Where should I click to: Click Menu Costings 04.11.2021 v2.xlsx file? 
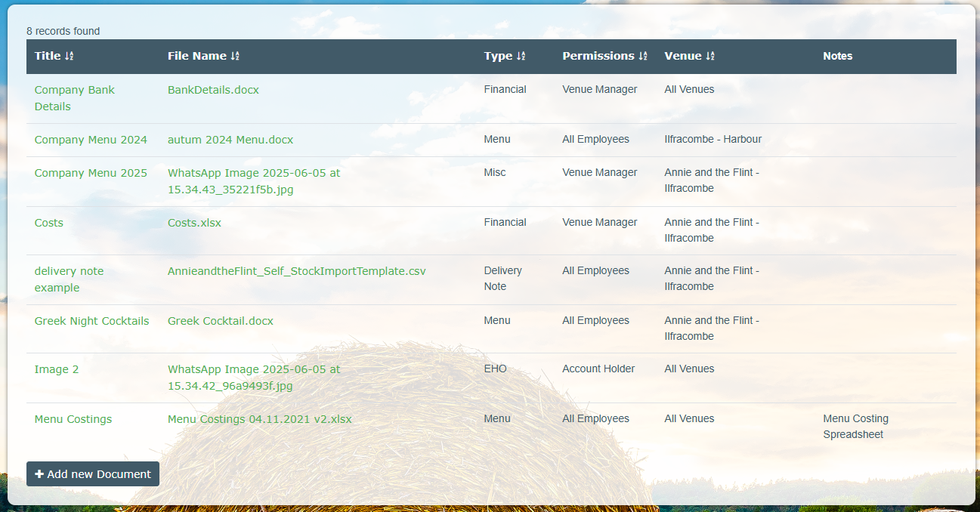click(259, 419)
